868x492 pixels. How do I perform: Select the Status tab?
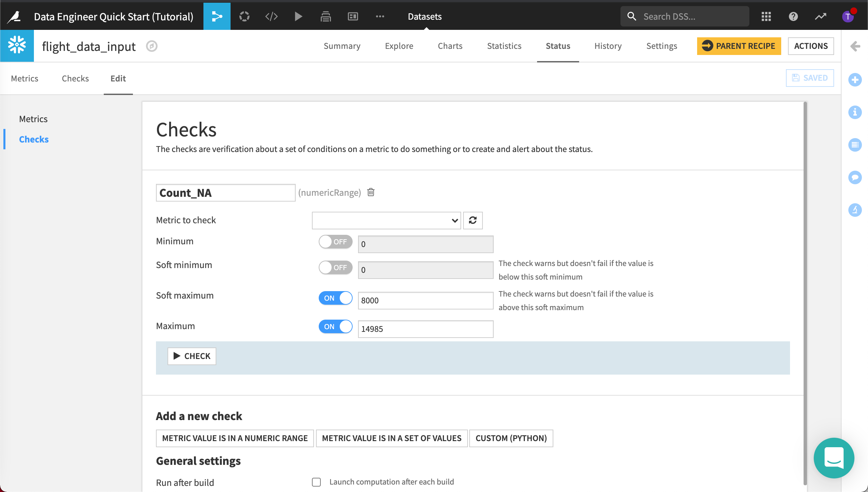pyautogui.click(x=558, y=46)
